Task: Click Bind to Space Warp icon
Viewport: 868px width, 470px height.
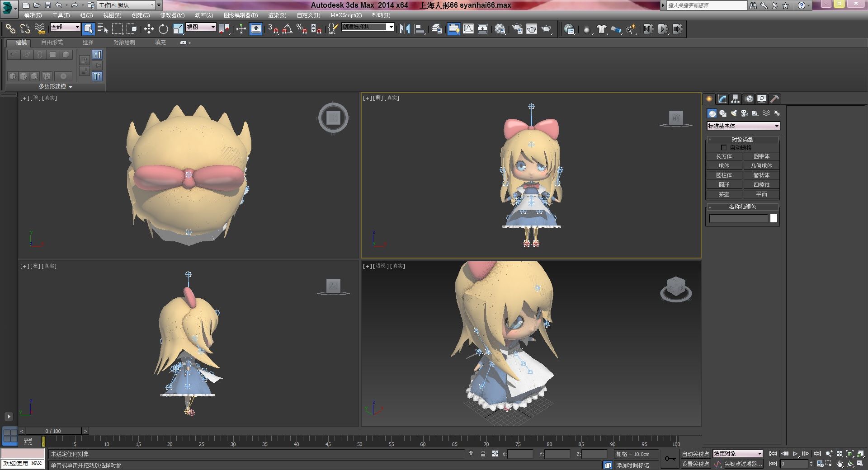Action: (40, 29)
